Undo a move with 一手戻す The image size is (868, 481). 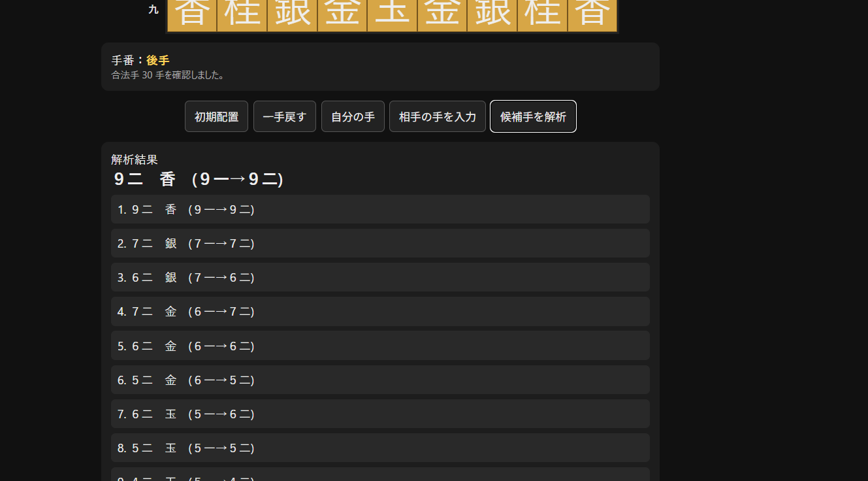pos(285,116)
